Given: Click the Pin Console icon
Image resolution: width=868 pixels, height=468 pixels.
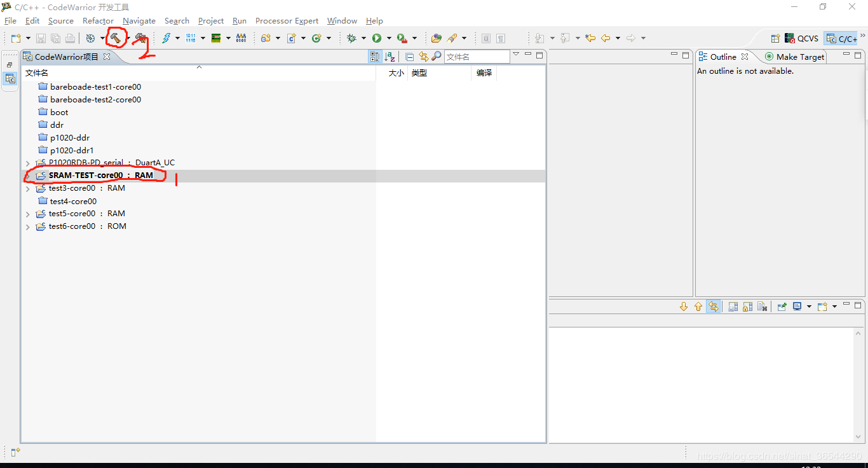Looking at the screenshot, I should pos(782,306).
